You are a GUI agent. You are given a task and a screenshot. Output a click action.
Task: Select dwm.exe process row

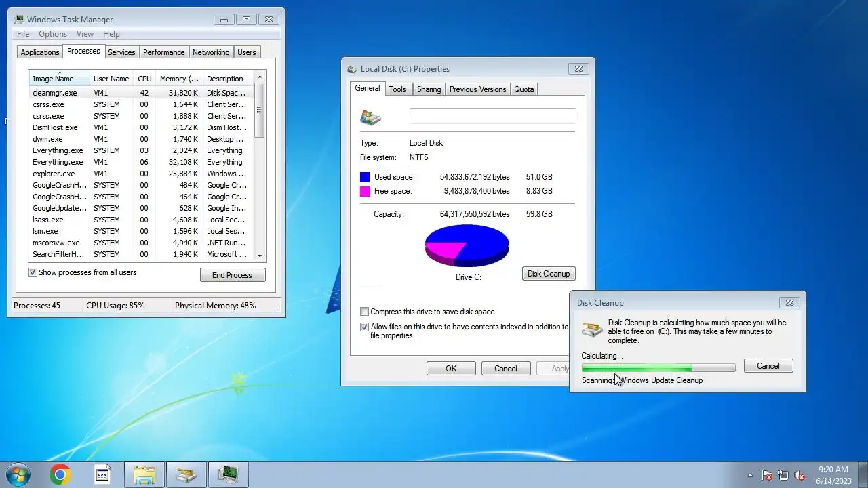tap(141, 139)
